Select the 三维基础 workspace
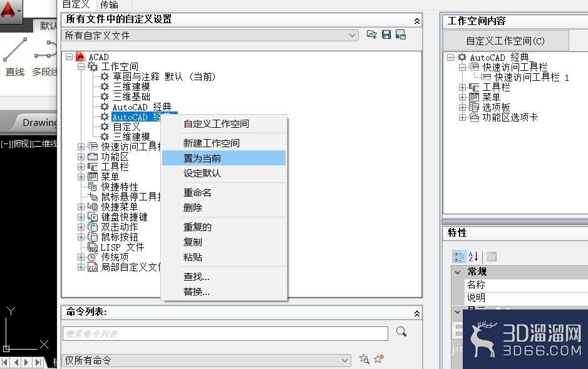This screenshot has width=588, height=369. [x=132, y=96]
